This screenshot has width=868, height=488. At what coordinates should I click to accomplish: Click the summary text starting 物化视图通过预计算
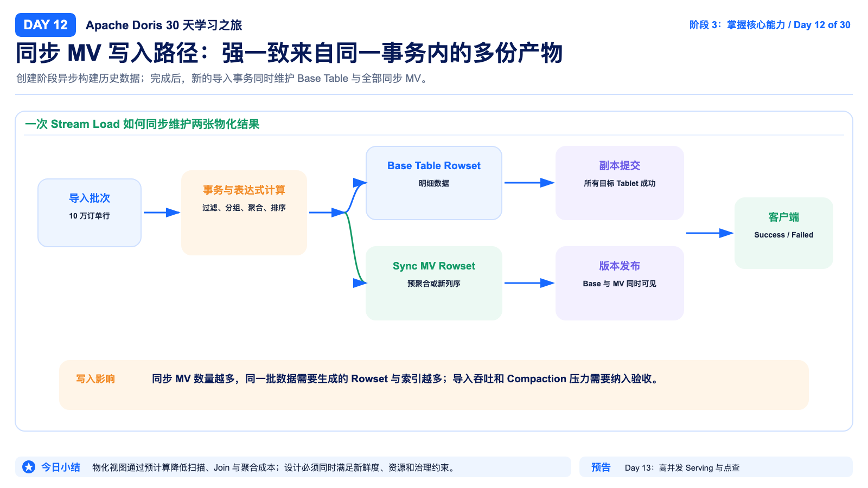point(273,467)
